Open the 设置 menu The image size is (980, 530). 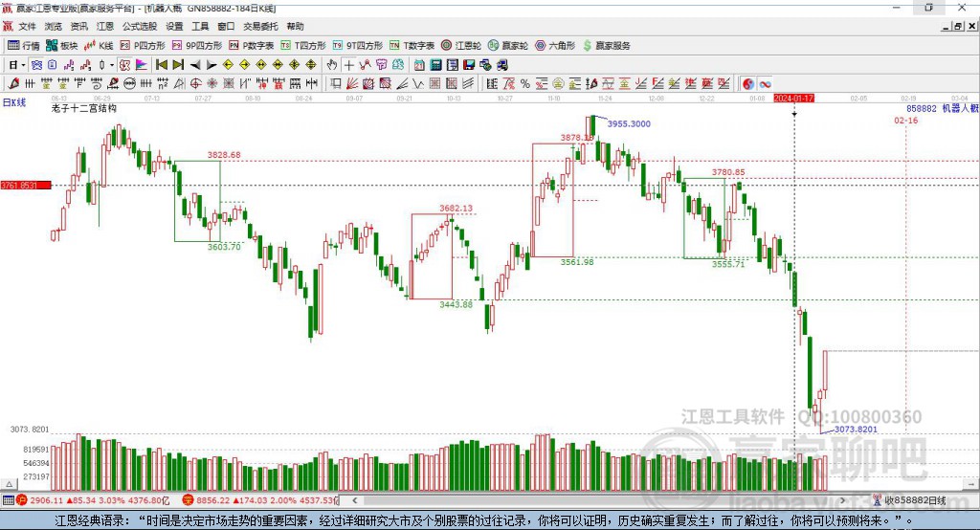174,26
